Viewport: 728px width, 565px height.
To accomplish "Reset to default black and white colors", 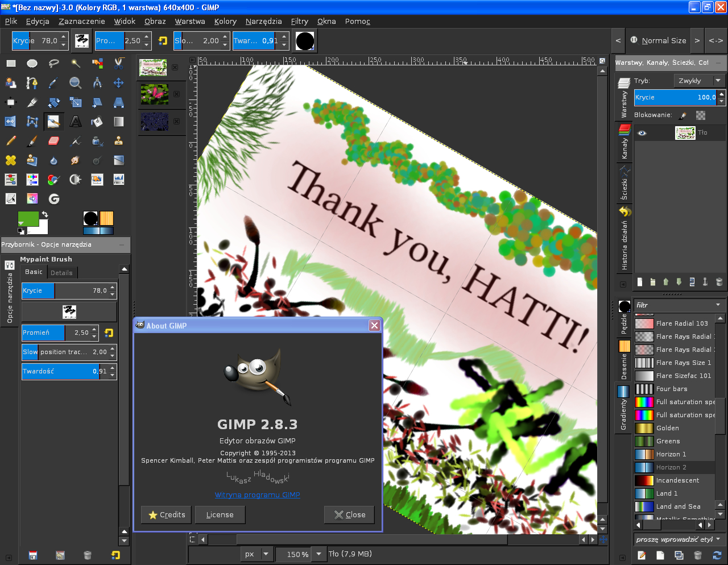I will tap(21, 231).
